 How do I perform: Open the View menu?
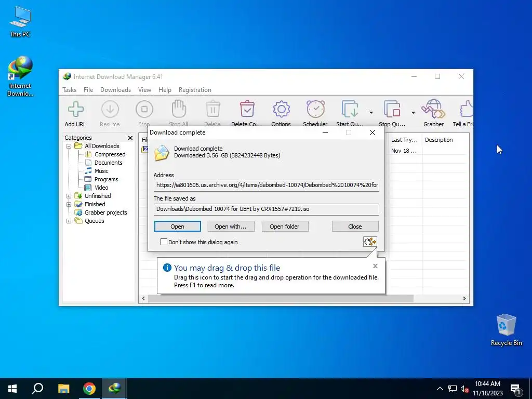144,90
